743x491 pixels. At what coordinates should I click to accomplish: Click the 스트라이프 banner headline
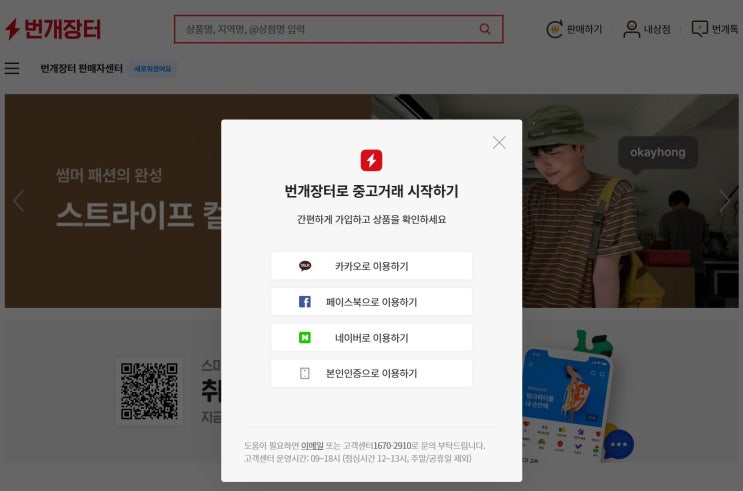[138, 215]
